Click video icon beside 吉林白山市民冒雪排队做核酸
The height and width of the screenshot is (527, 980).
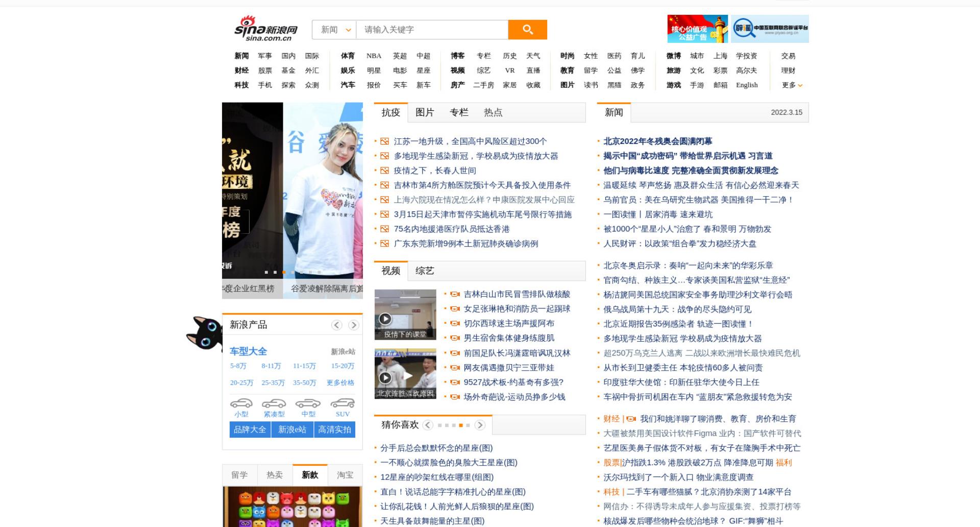tap(455, 294)
